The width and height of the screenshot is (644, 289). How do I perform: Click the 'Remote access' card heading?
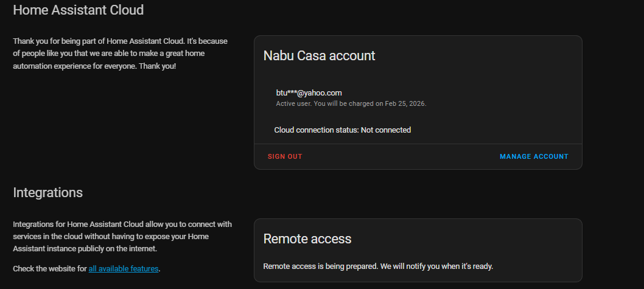307,239
